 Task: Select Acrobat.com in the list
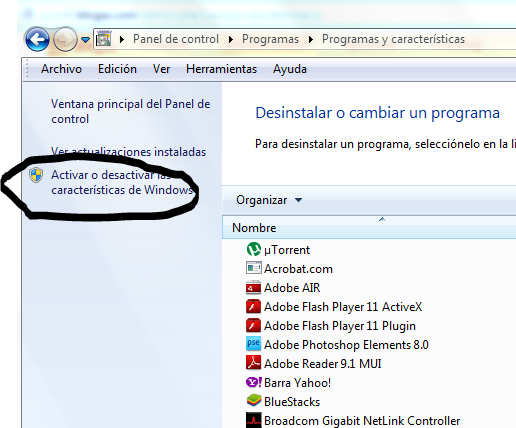point(298,269)
